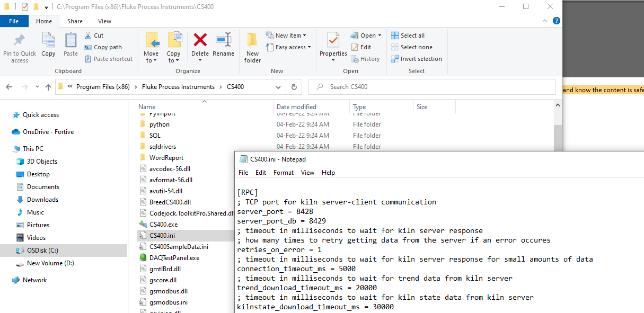Click Select all

[408, 35]
